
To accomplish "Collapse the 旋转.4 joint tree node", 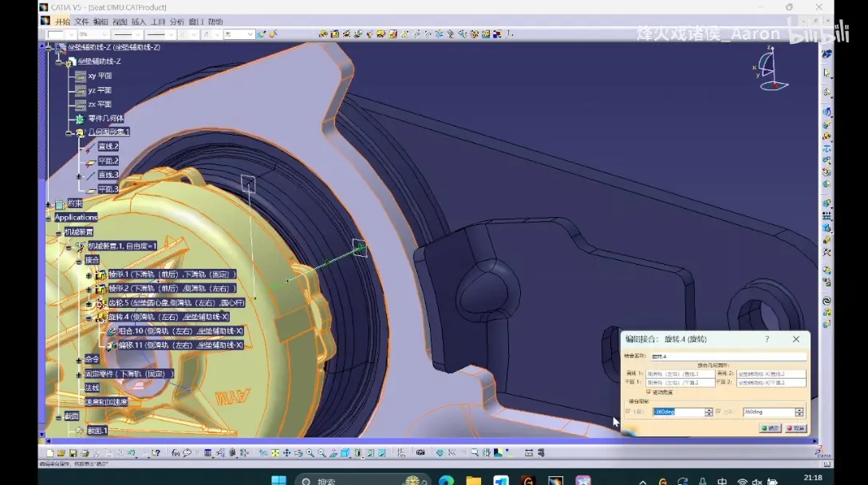I will coord(89,317).
